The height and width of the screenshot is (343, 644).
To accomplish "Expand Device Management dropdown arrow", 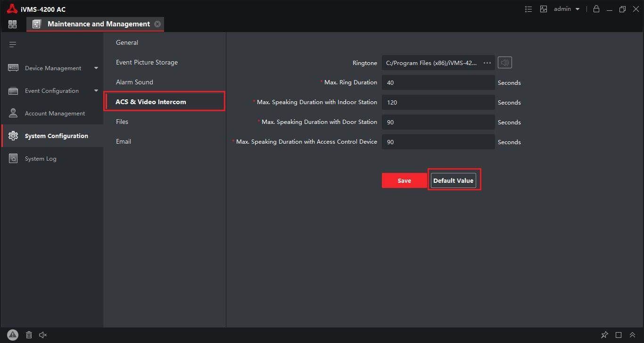I will 96,68.
